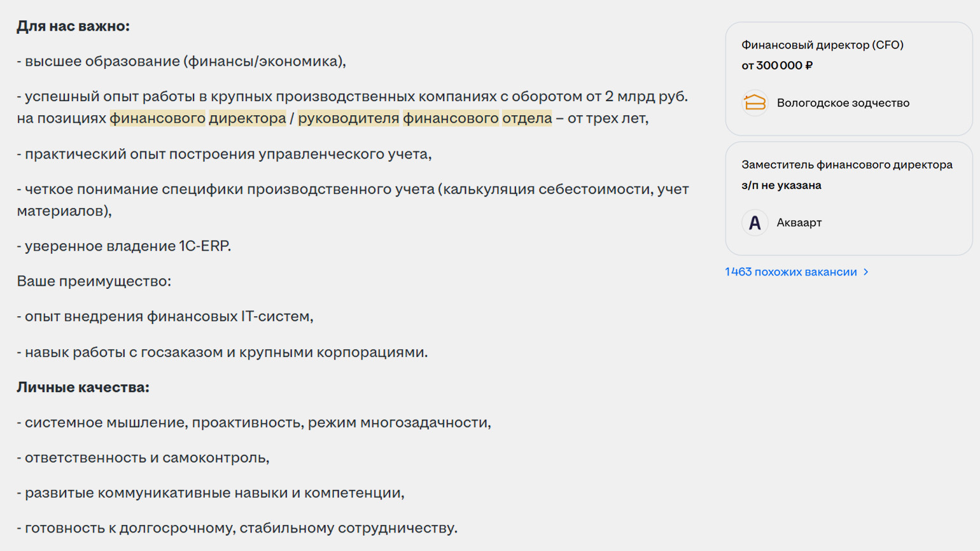Click the heading Личные качества
Screen dimensions: 980x551
(83, 387)
